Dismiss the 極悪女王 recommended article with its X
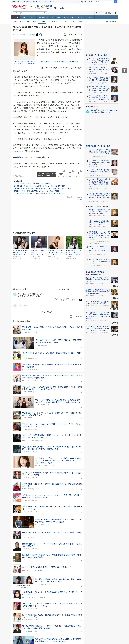 [81, 370]
